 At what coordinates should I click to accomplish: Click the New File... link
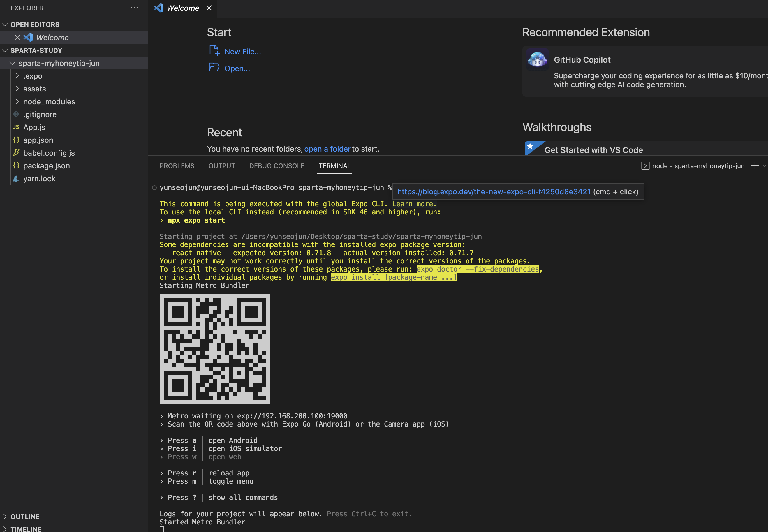243,51
